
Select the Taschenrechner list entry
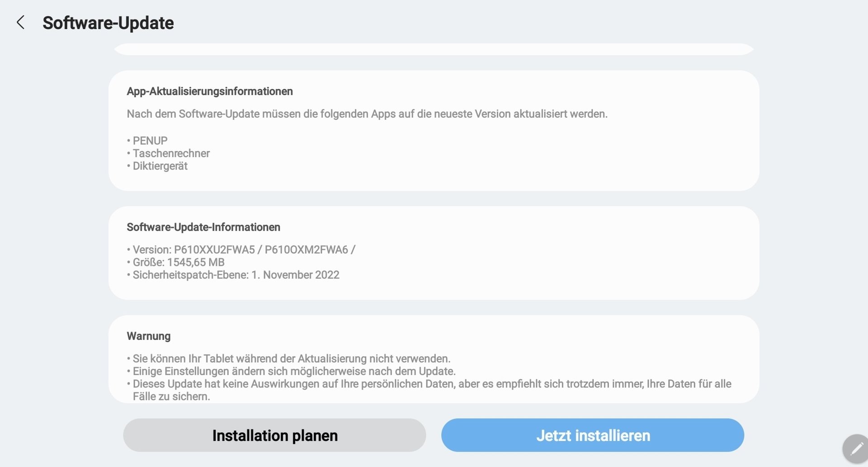click(171, 153)
